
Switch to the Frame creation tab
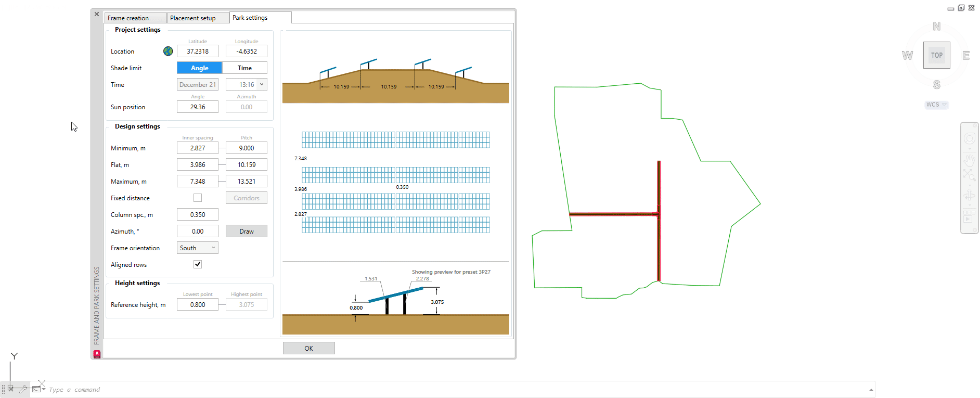tap(135, 18)
